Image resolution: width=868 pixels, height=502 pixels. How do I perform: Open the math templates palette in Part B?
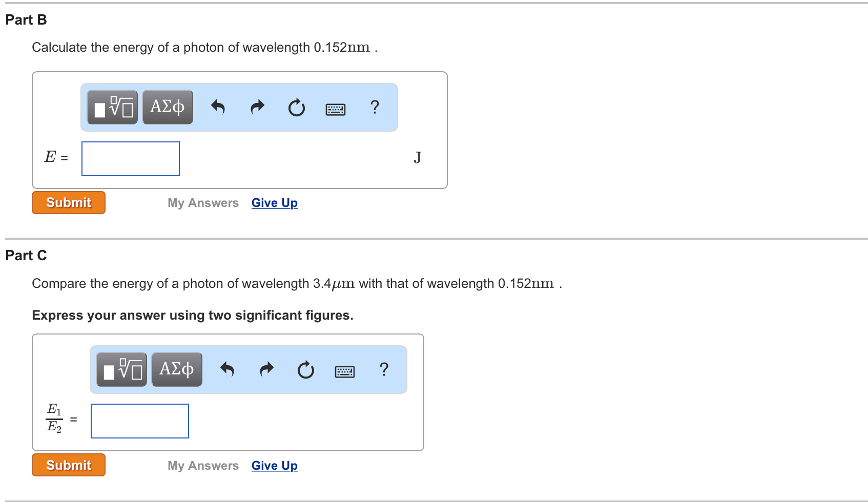point(111,107)
